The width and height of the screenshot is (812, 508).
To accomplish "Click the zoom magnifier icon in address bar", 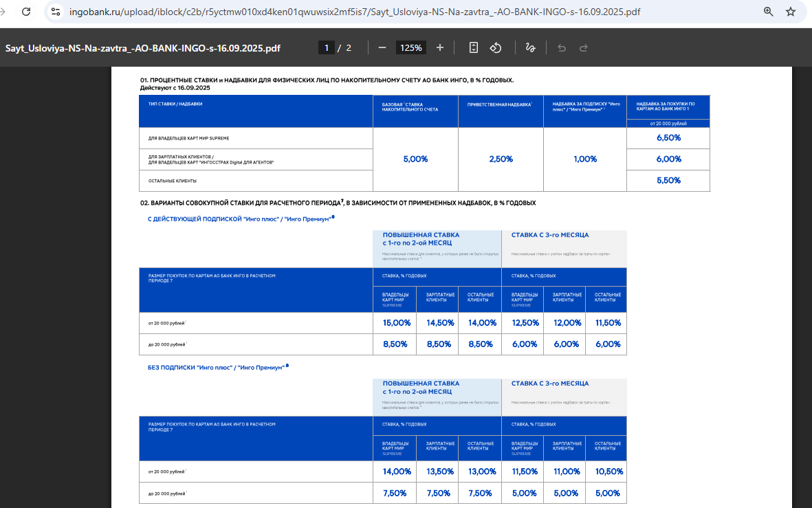I will click(768, 12).
